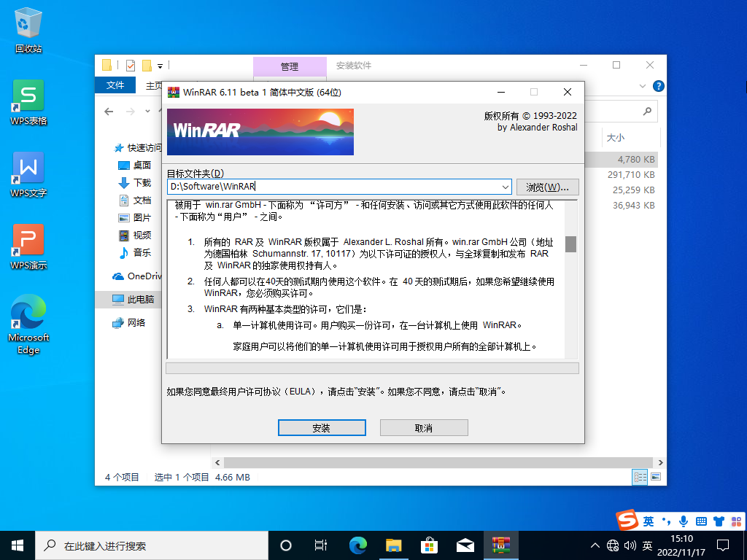Click WinRAR installer taskbar icon
The height and width of the screenshot is (560, 747).
pyautogui.click(x=500, y=545)
